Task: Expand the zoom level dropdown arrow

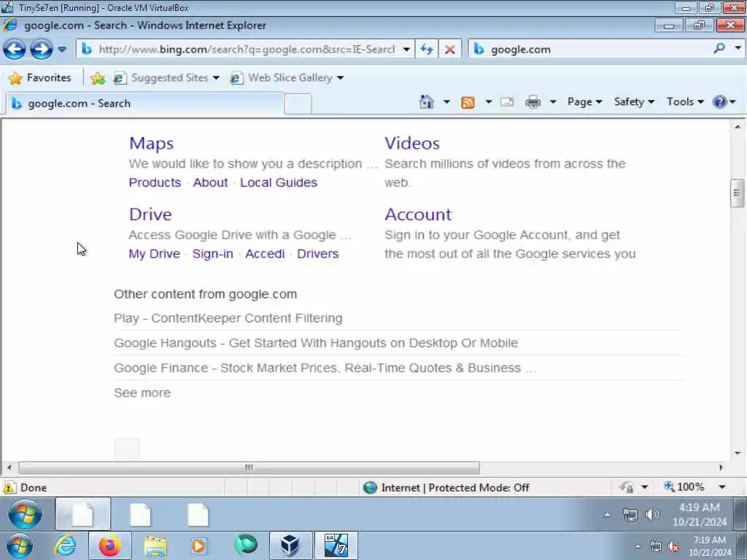Action: coord(722,487)
